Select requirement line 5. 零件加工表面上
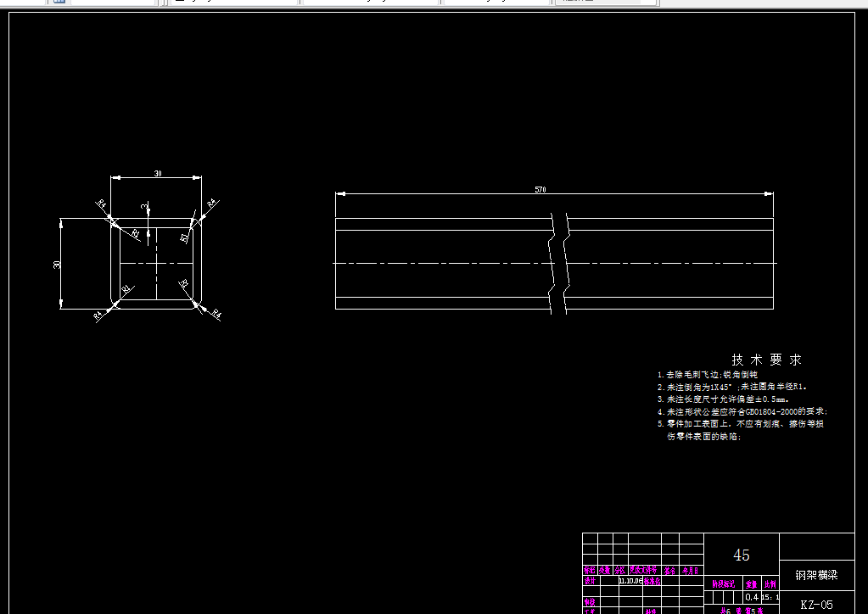This screenshot has width=868, height=614. [x=741, y=424]
